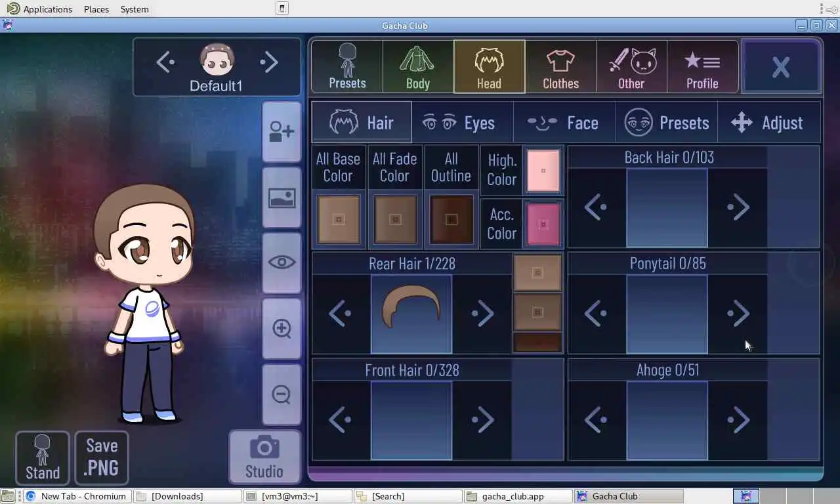Screen dimensions: 840x504
Task: Click the Ponytail preview box
Action: pos(667,314)
